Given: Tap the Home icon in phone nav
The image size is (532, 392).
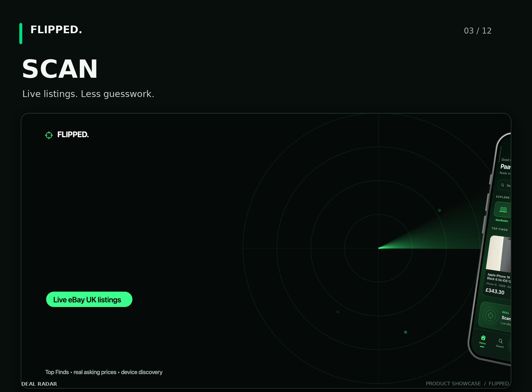Looking at the screenshot, I should (483, 338).
